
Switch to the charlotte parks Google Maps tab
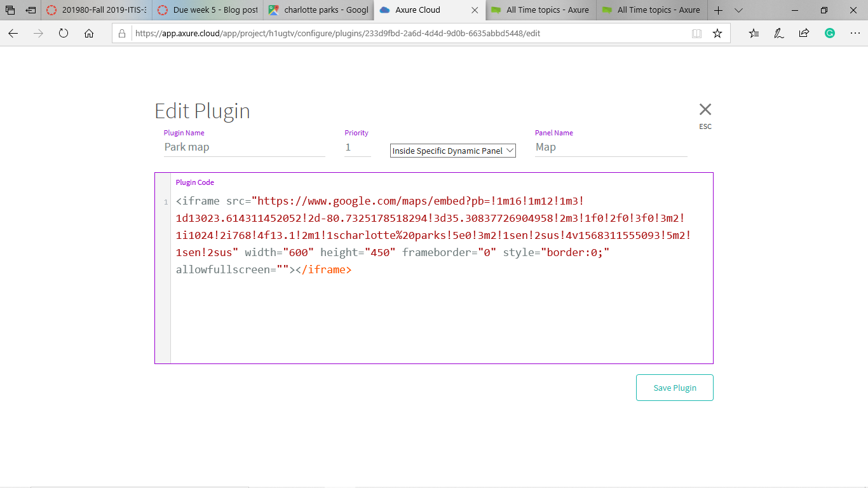(x=318, y=10)
